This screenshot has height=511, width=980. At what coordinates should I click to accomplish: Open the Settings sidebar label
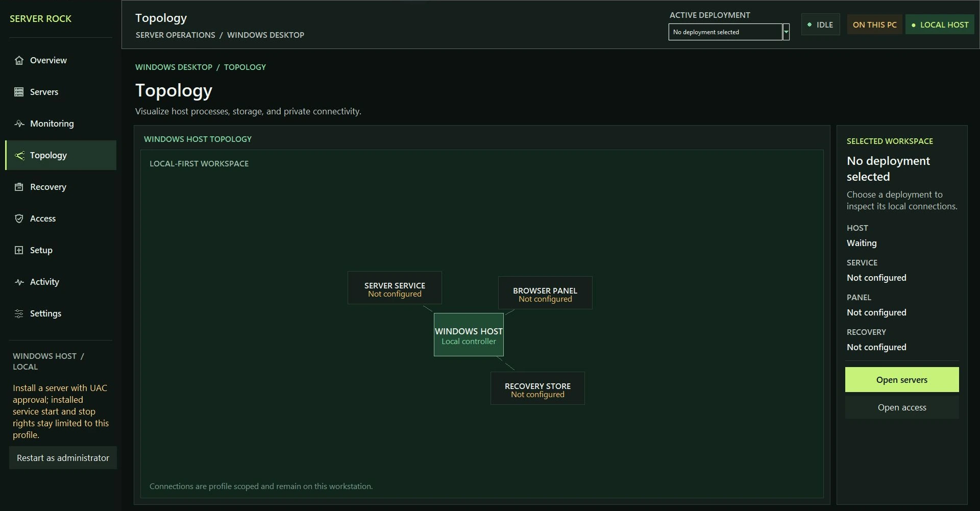click(45, 313)
